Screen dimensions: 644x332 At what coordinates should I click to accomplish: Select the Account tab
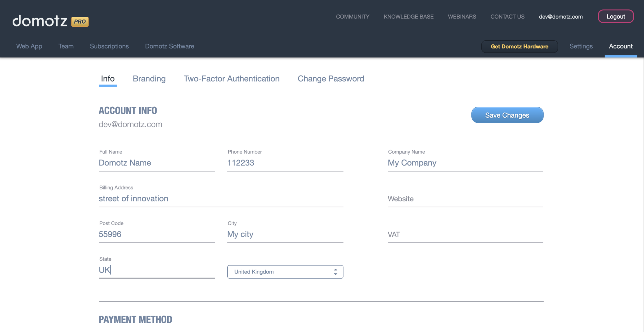tap(621, 46)
